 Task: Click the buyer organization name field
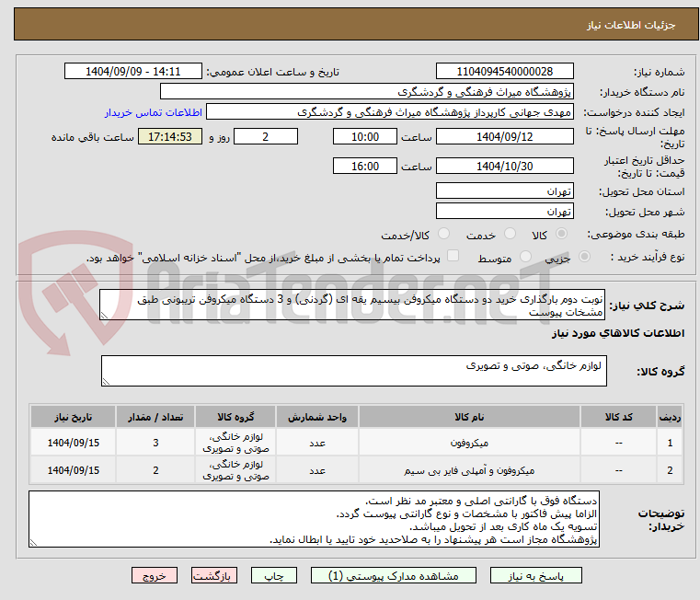pyautogui.click(x=366, y=92)
